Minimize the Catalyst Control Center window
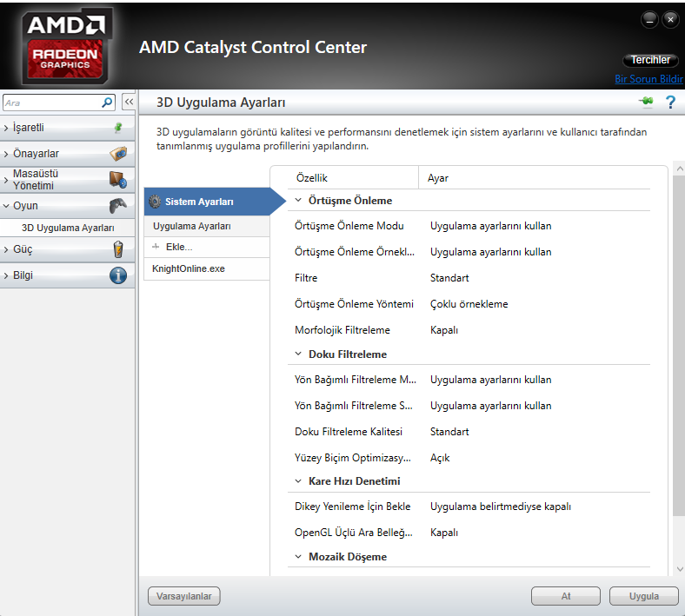Viewport: 685px width, 616px height. [649, 20]
